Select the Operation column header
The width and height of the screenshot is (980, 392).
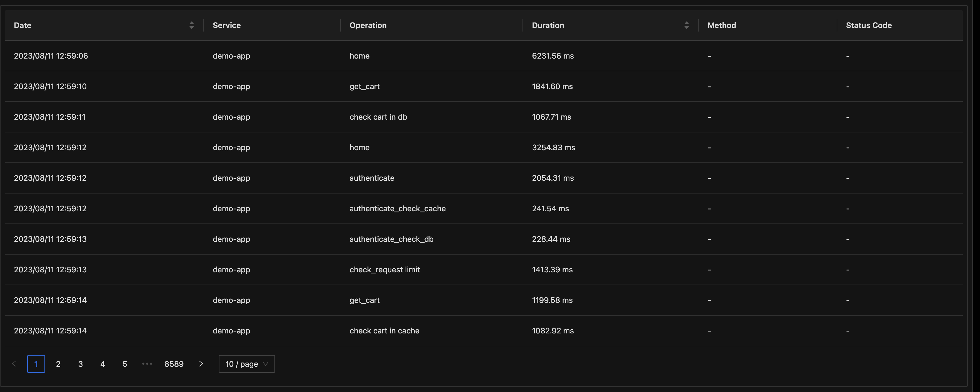point(368,25)
